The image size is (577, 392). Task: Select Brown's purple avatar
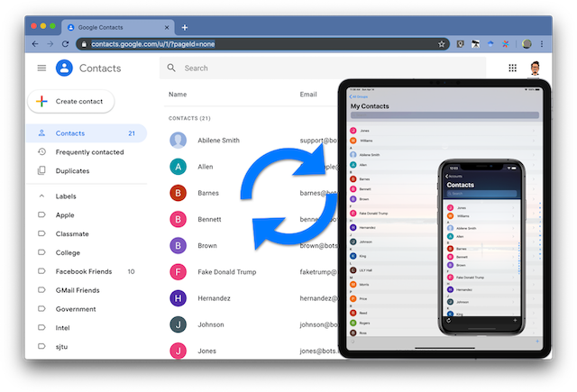point(179,246)
